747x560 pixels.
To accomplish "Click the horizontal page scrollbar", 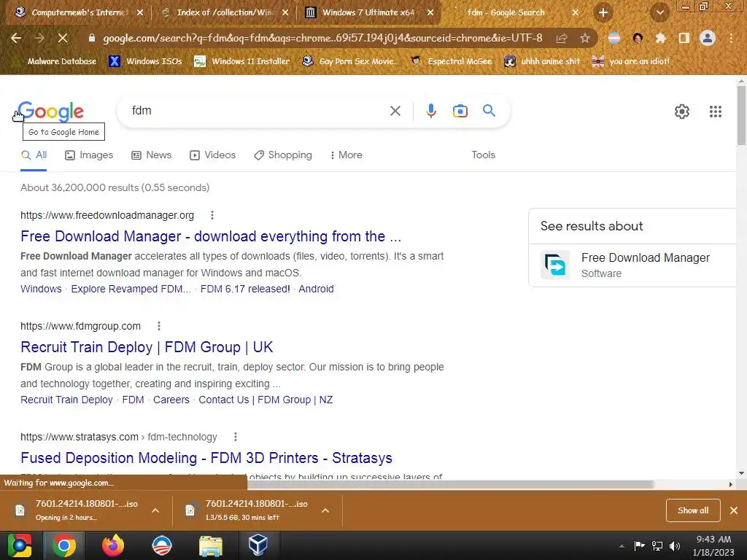I will coord(450,484).
